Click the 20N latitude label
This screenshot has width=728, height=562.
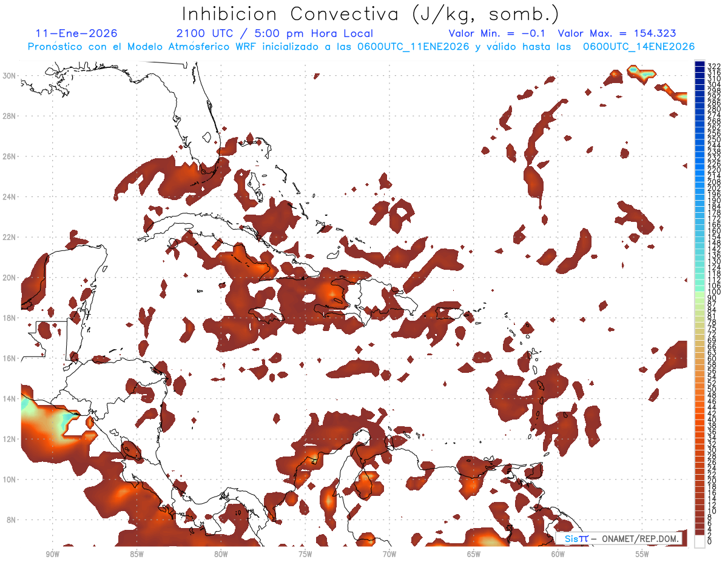[10, 278]
